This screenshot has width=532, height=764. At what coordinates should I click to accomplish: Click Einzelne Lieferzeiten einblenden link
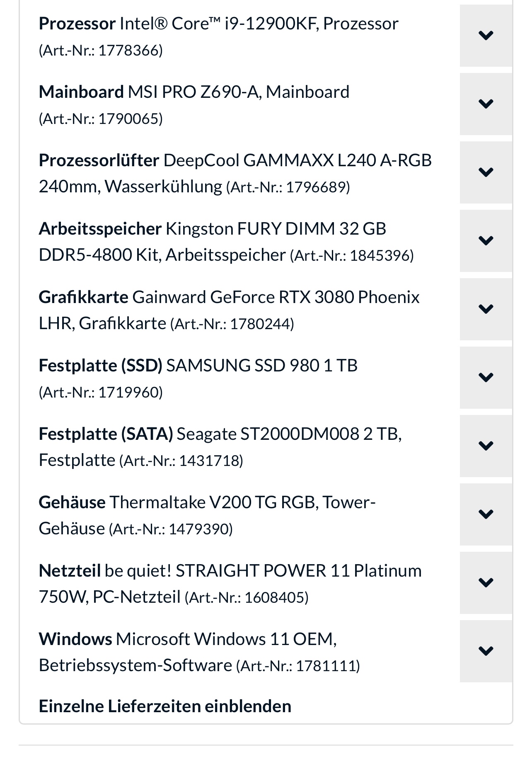click(165, 706)
